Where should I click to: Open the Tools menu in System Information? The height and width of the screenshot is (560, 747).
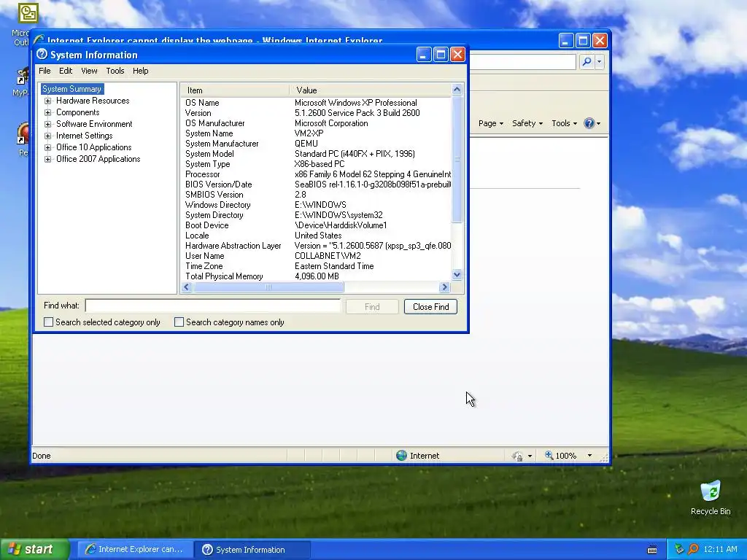pos(115,71)
